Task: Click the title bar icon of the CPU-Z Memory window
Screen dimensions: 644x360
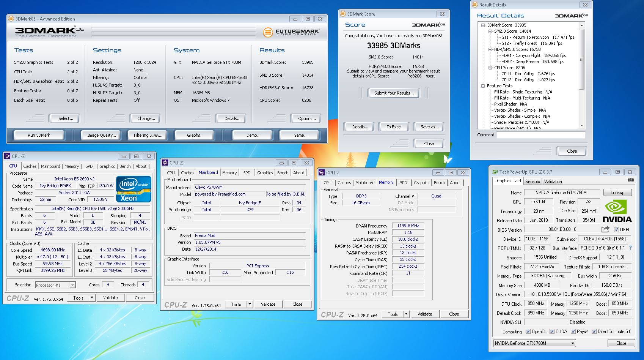Action: (x=322, y=172)
